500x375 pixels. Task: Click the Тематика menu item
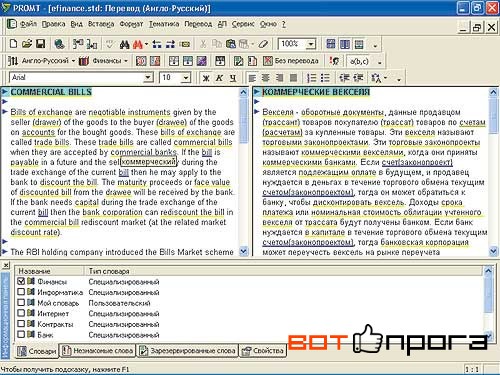[x=164, y=24]
